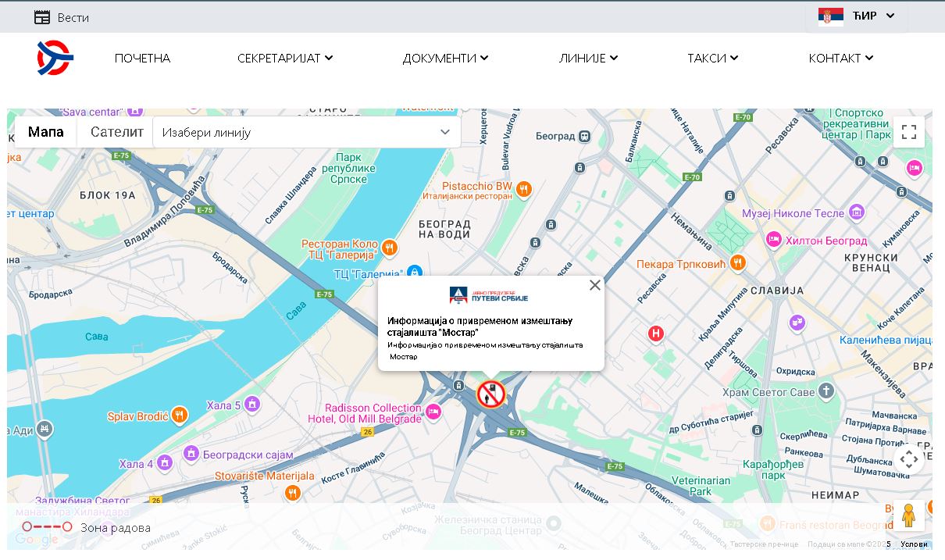Click the Stovarište Materijala restaurant pin
This screenshot has width=945, height=560.
(292, 492)
